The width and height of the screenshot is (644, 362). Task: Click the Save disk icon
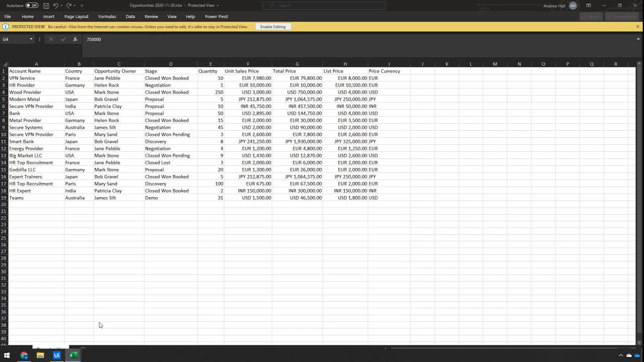pyautogui.click(x=46, y=6)
